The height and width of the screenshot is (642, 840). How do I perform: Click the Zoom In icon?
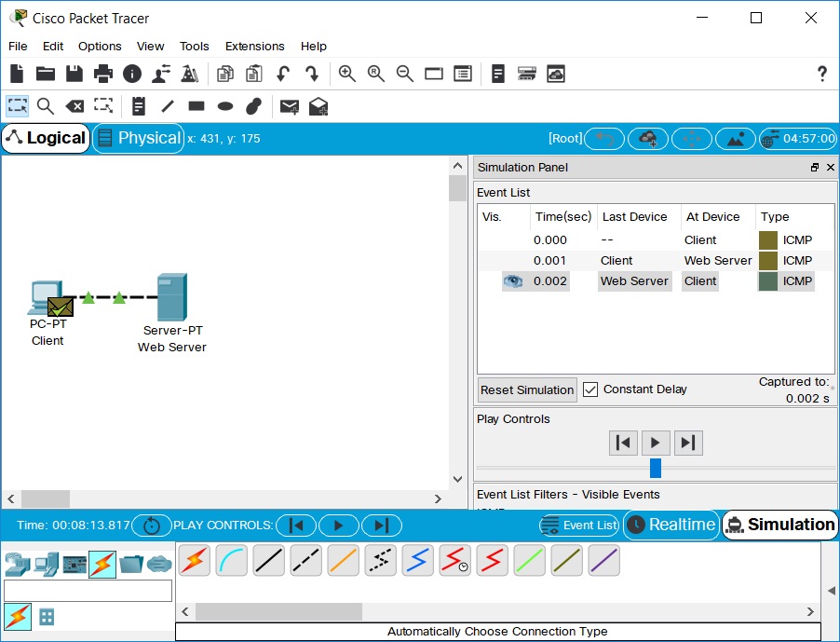(346, 74)
